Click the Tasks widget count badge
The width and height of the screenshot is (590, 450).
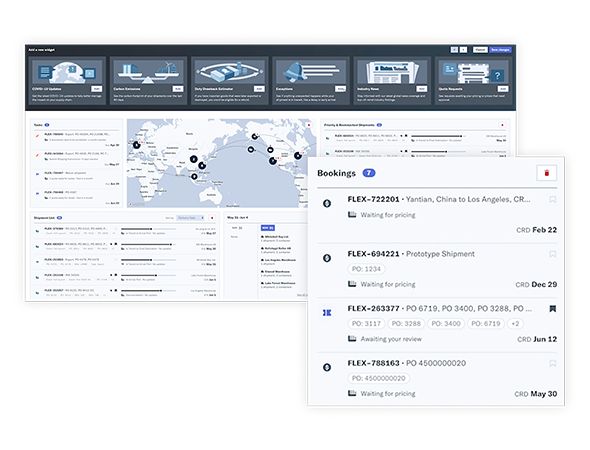(47, 125)
